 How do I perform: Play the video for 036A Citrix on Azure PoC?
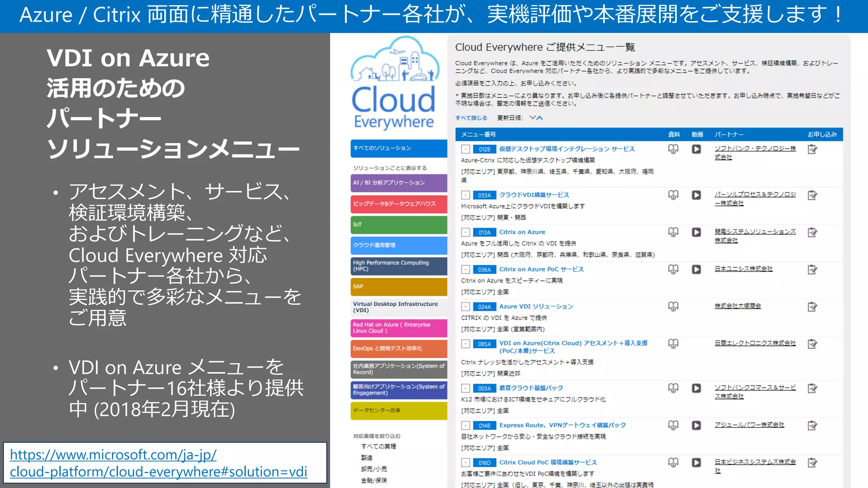click(696, 269)
